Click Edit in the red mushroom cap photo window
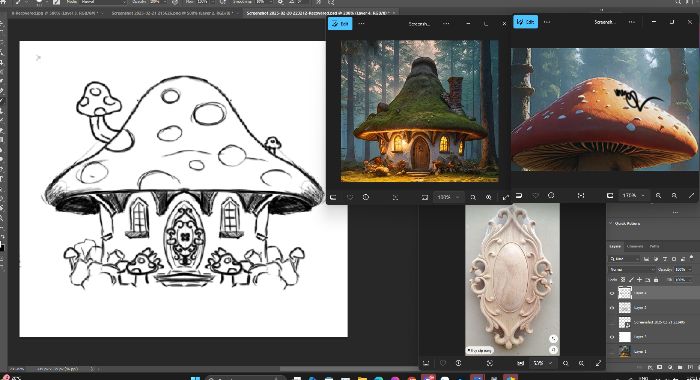The height and width of the screenshot is (380, 700). (x=525, y=21)
